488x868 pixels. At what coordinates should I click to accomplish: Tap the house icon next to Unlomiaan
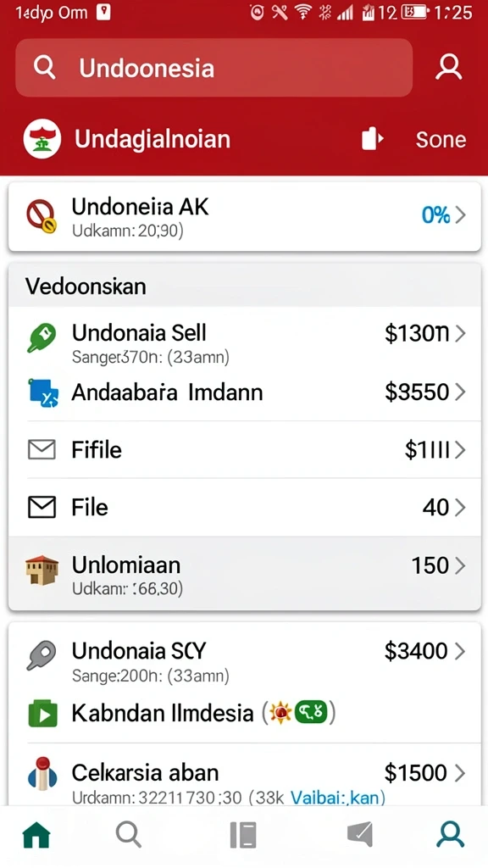point(42,570)
